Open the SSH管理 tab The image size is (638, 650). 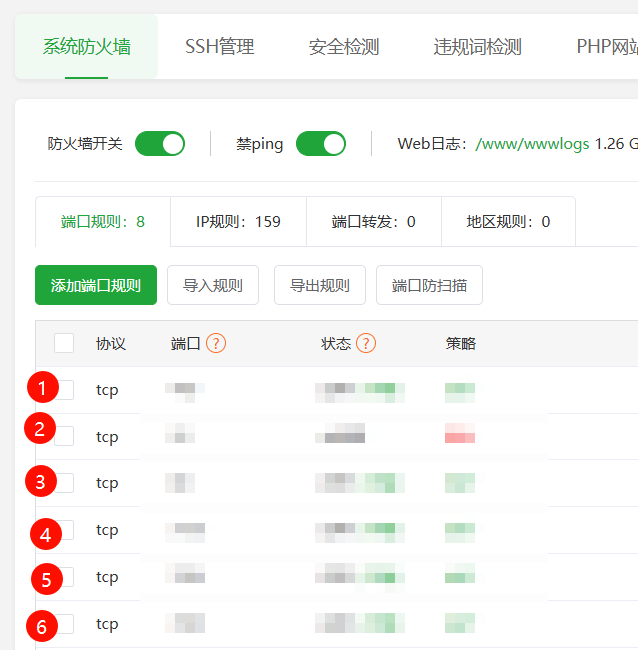[x=220, y=46]
